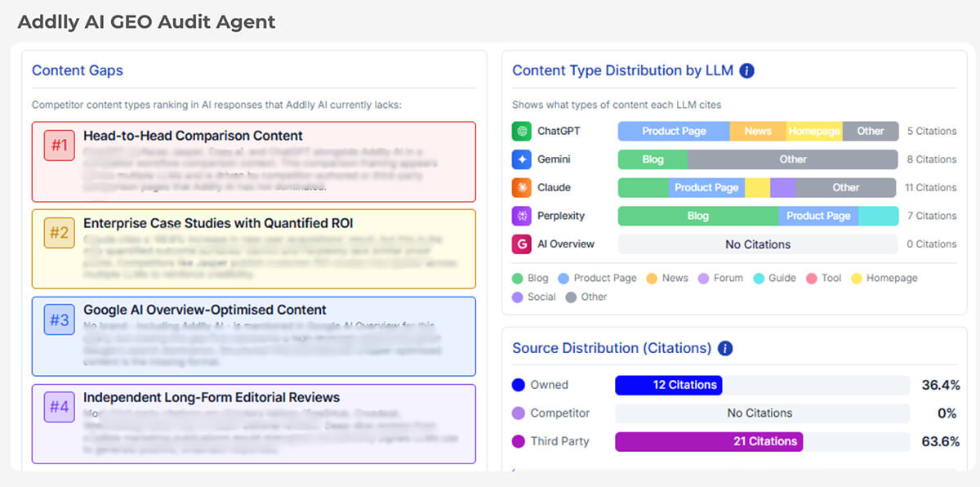Click the Perplexity logo icon
The width and height of the screenshot is (980, 487).
pos(522,216)
